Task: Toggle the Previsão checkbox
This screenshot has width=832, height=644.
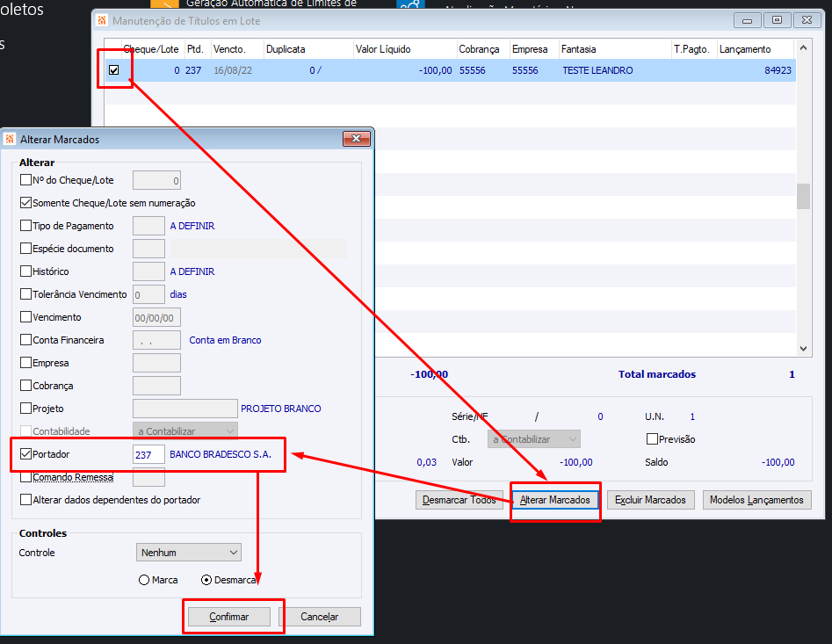Action: pyautogui.click(x=652, y=438)
